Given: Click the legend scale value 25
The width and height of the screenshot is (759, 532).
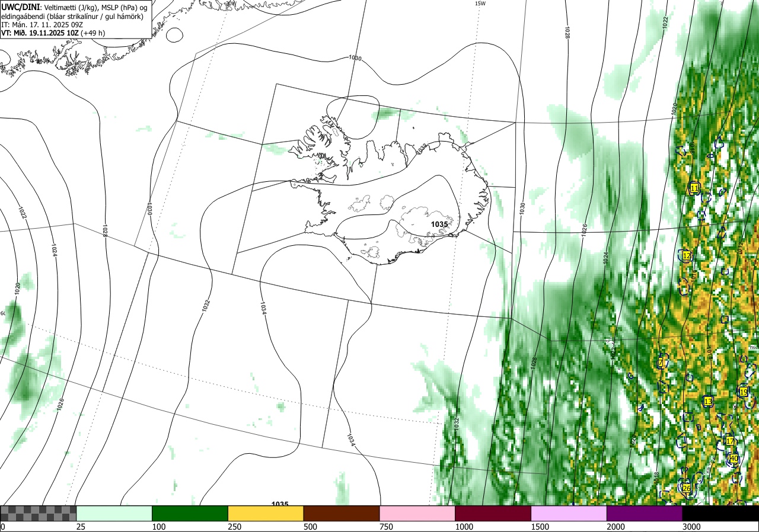Looking at the screenshot, I should [80, 527].
